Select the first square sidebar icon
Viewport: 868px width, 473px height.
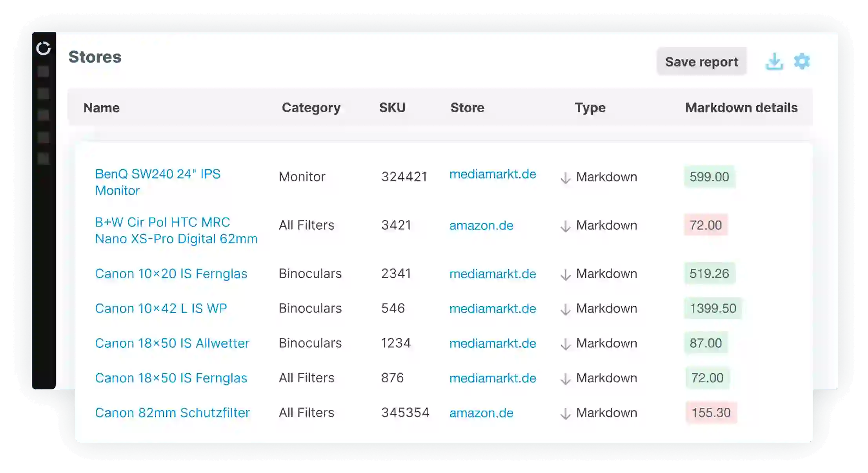(x=43, y=71)
